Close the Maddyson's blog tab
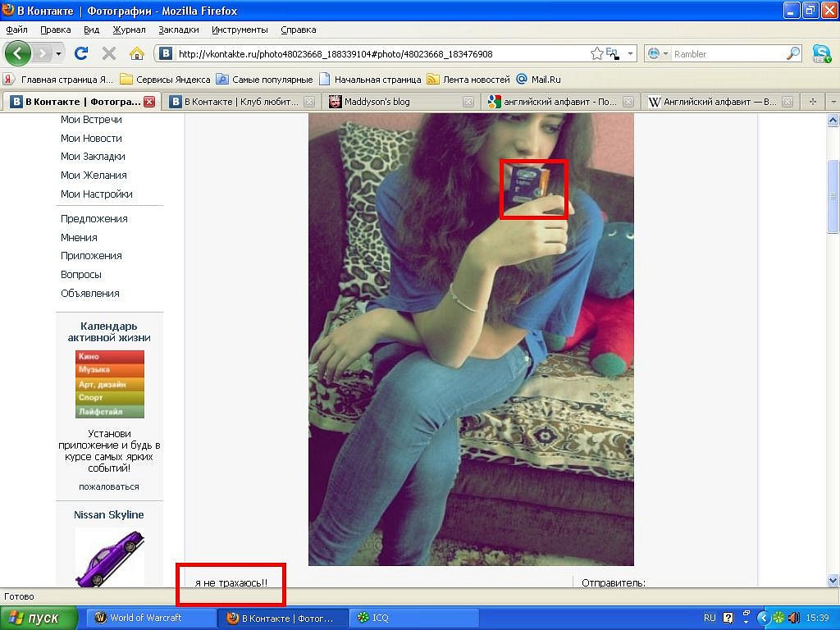 [x=468, y=102]
